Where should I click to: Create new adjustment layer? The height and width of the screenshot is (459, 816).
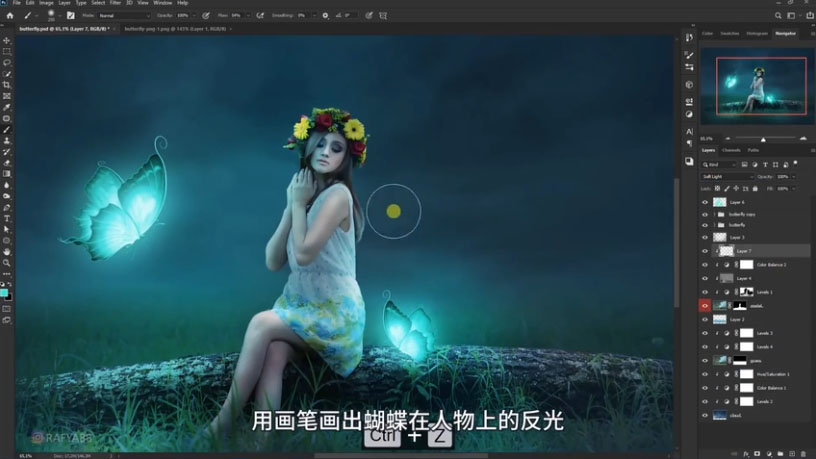769,454
